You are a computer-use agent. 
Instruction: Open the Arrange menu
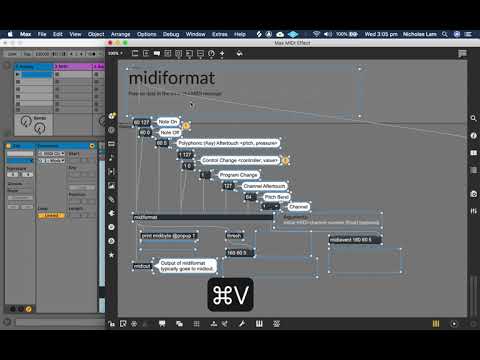pyautogui.click(x=121, y=34)
